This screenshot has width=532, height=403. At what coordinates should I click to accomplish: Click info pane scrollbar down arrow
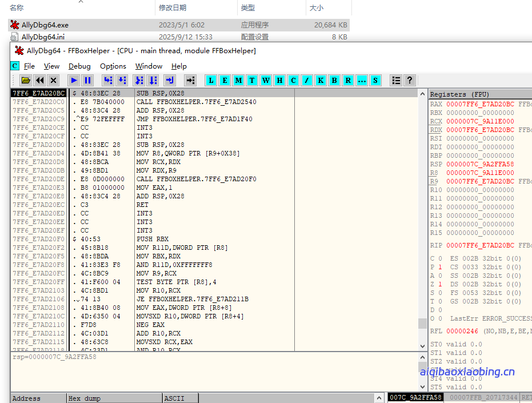point(422,386)
